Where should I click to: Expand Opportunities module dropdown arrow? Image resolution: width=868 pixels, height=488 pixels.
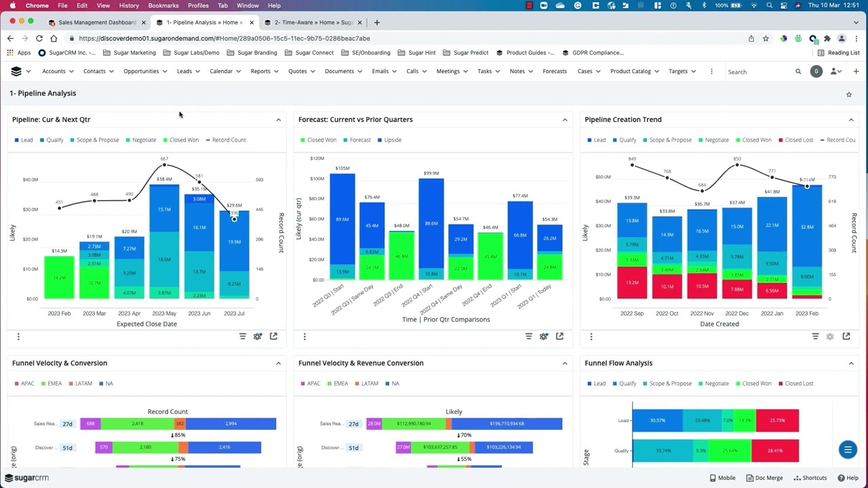coord(165,71)
